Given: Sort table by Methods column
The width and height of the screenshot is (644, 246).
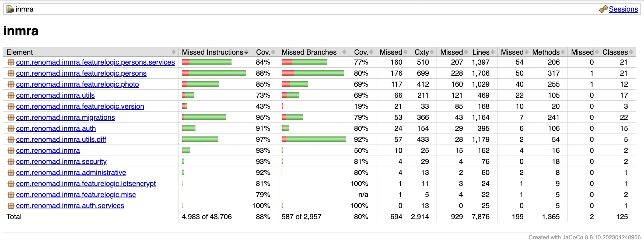Looking at the screenshot, I should tap(546, 52).
